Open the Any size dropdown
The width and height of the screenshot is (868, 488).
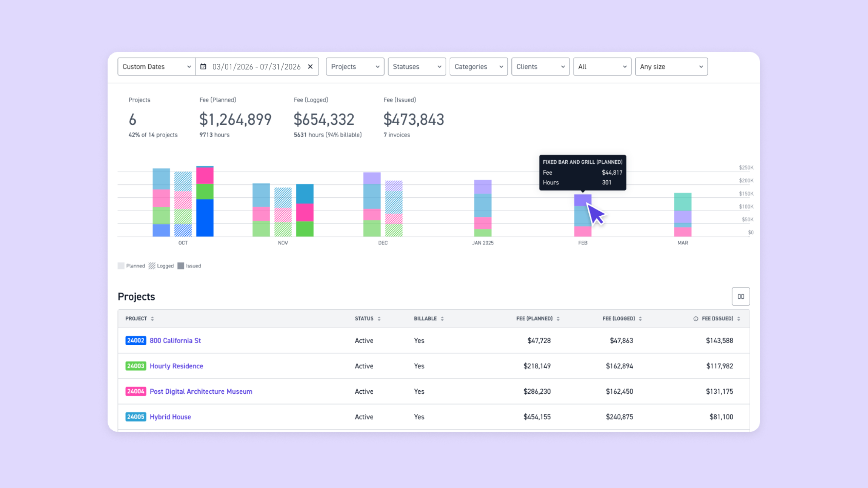pyautogui.click(x=671, y=67)
